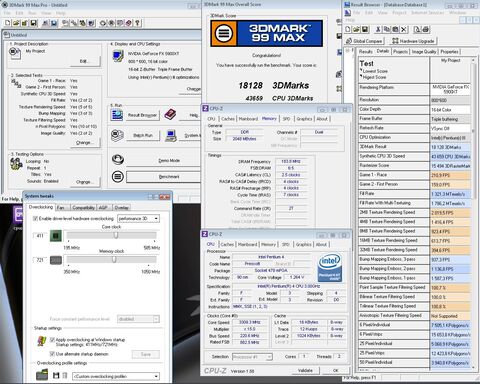The image size is (480, 384).
Task: Click Cut scissors icon in Result Browser
Action: click(378, 29)
